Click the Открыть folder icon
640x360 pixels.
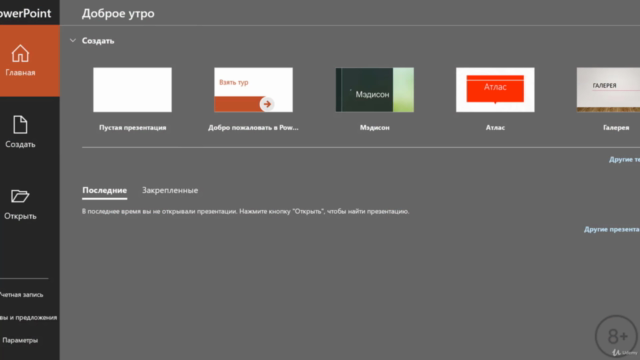[x=20, y=196]
